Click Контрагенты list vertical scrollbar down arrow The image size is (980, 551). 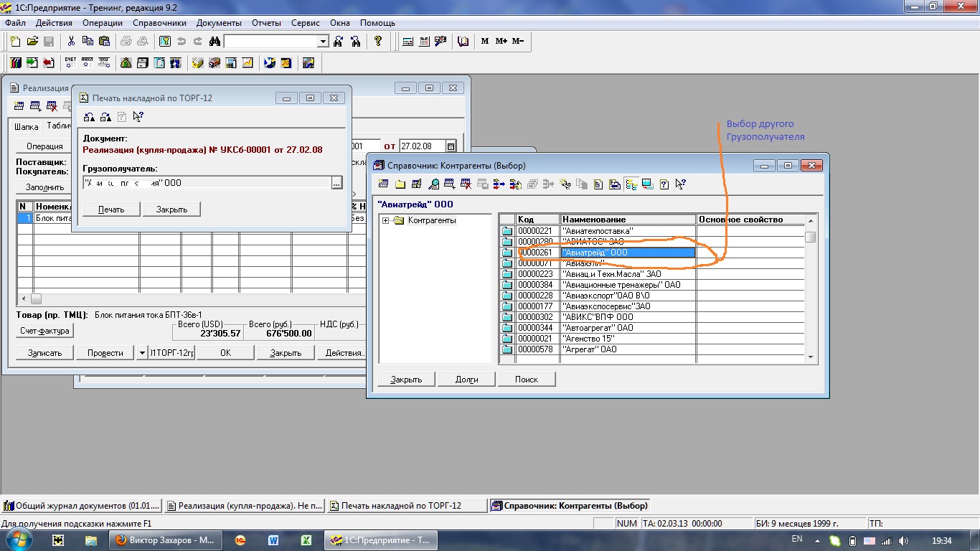[811, 357]
